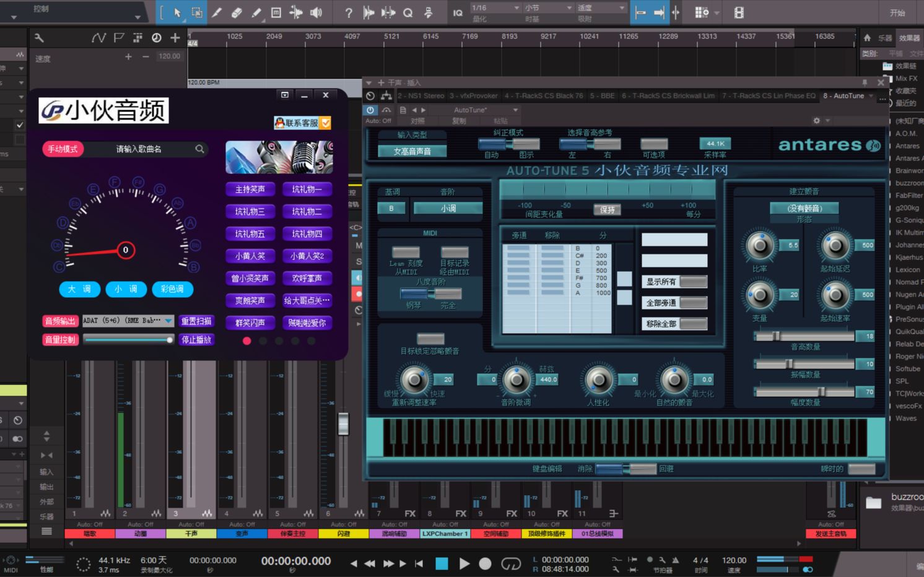Switch to 2 - NS1 Stereo plugin tab

tap(421, 96)
